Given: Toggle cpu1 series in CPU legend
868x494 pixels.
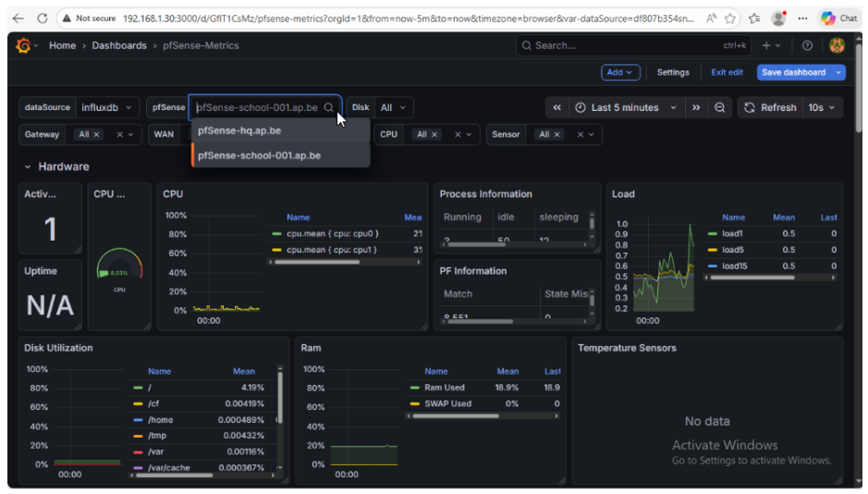Looking at the screenshot, I should [x=331, y=250].
